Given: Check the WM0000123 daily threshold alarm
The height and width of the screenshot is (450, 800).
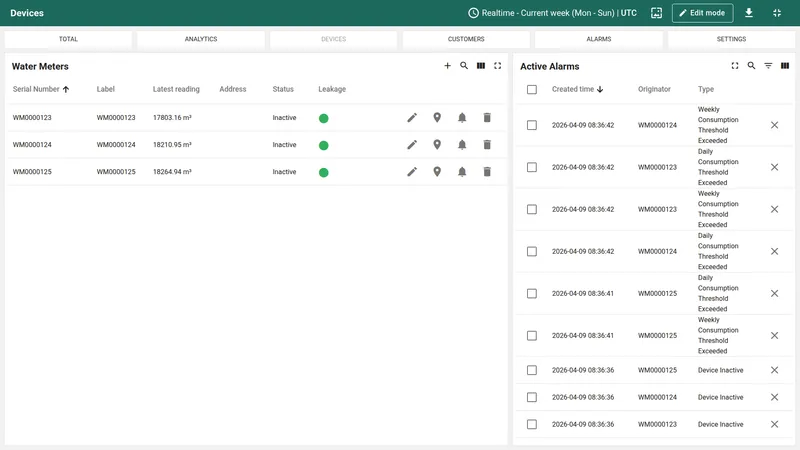Looking at the screenshot, I should point(532,167).
